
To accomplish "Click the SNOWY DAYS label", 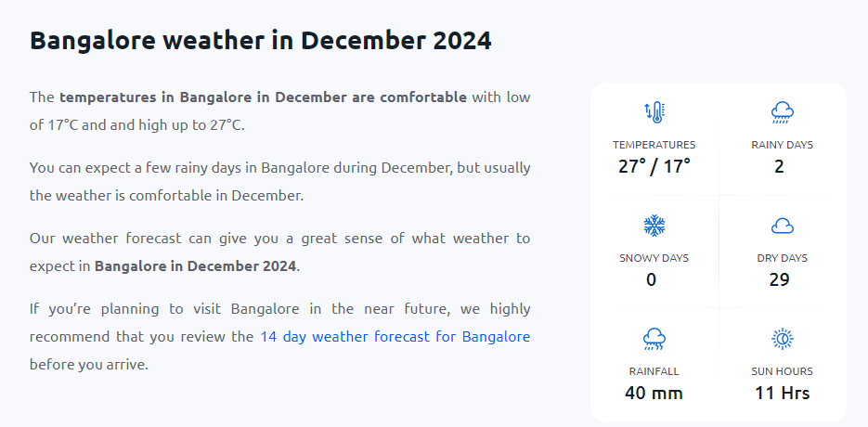I will 654,258.
